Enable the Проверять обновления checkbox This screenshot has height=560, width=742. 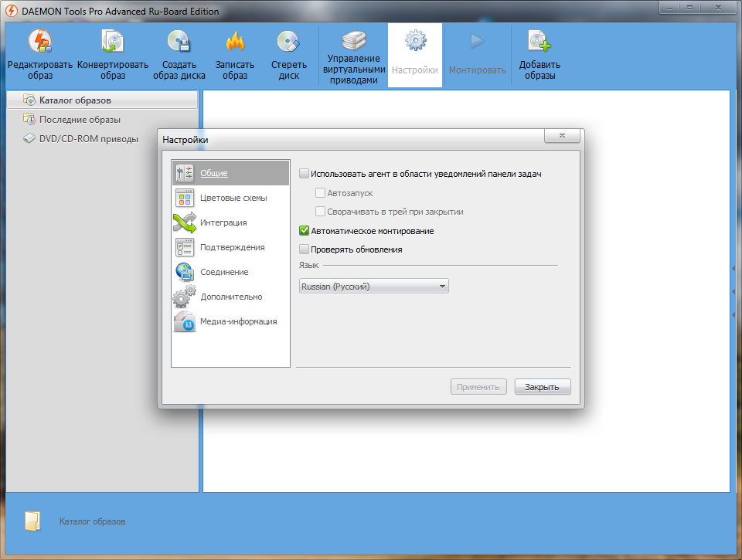(305, 249)
